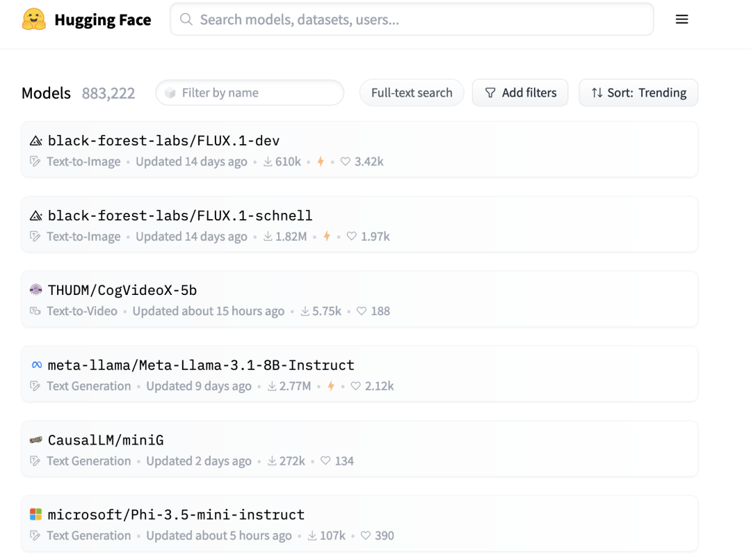This screenshot has width=751, height=560.
Task: Click the black-forest-labs avatar on FLUX.1-schnell
Action: click(36, 216)
